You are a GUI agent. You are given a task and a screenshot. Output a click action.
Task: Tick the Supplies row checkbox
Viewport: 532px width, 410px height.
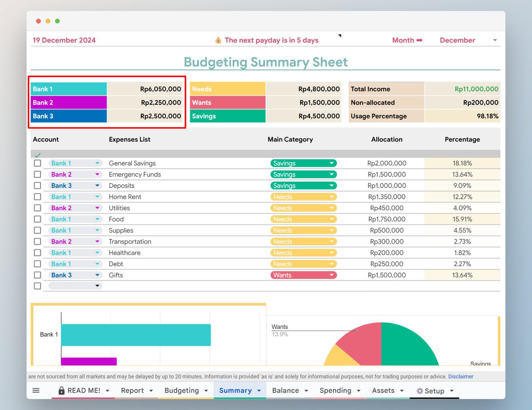[x=38, y=230]
